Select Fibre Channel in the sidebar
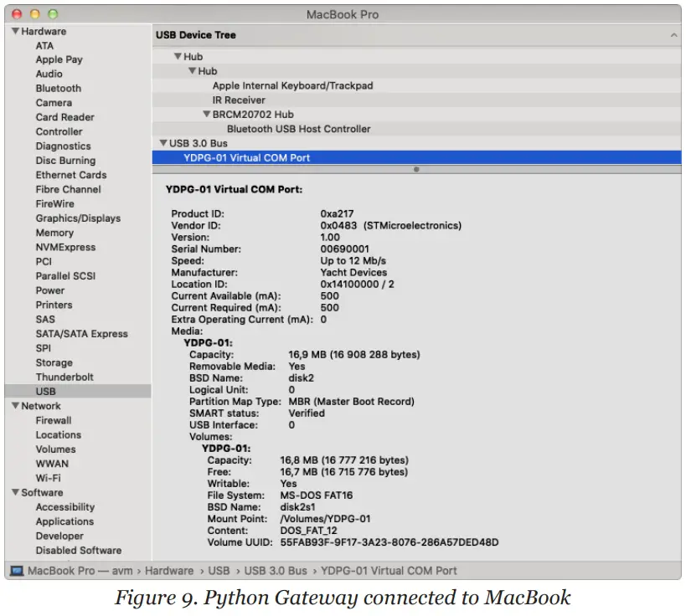 click(x=68, y=189)
